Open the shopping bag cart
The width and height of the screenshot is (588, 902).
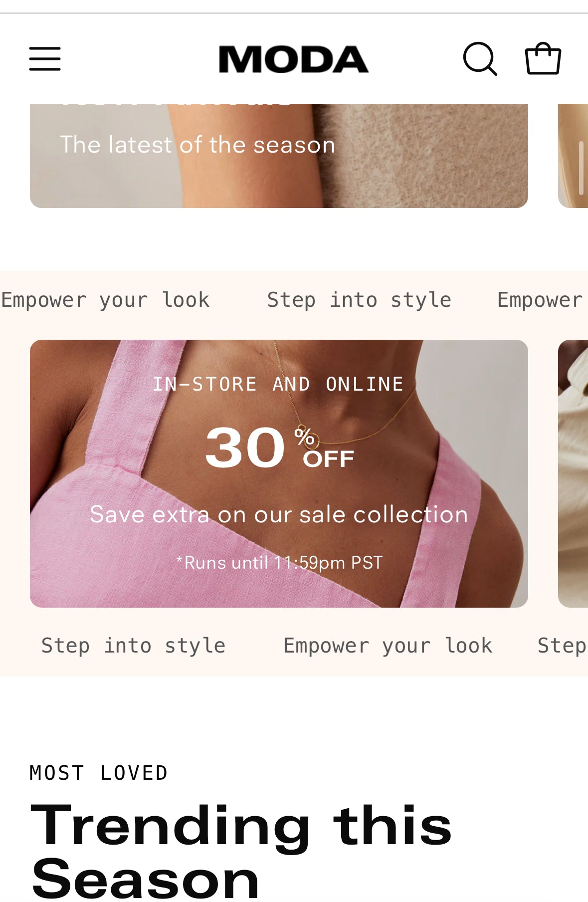(x=543, y=58)
